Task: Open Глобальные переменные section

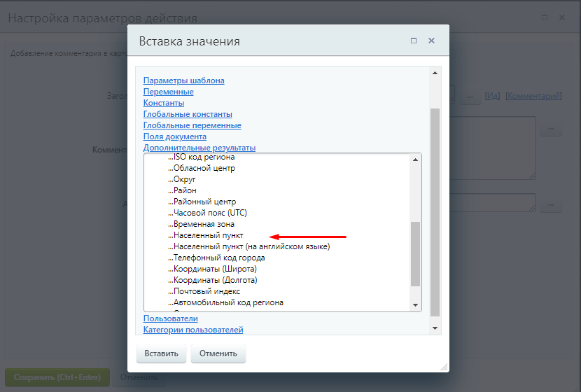Action: click(x=192, y=125)
